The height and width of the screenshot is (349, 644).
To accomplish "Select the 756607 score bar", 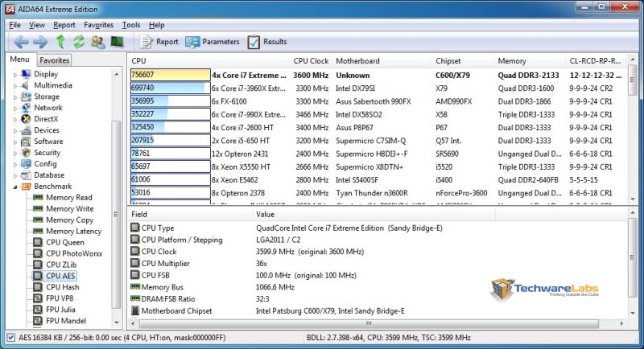I will pyautogui.click(x=171, y=75).
